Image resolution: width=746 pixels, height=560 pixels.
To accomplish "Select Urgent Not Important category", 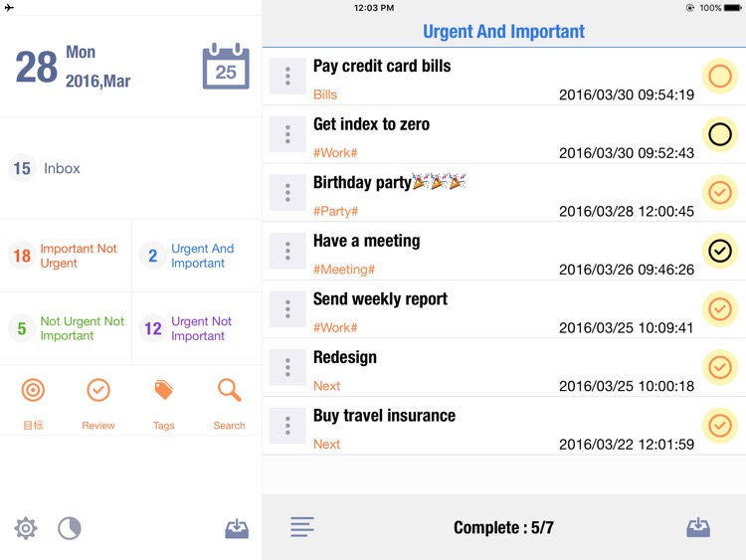I will pos(197,329).
